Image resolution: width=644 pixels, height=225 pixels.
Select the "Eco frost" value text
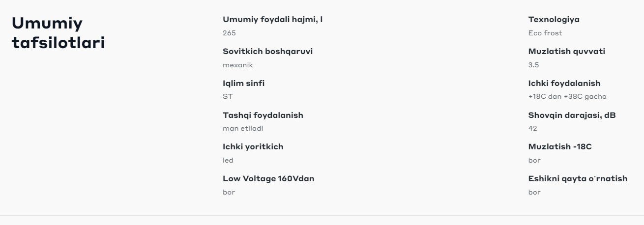tap(545, 33)
